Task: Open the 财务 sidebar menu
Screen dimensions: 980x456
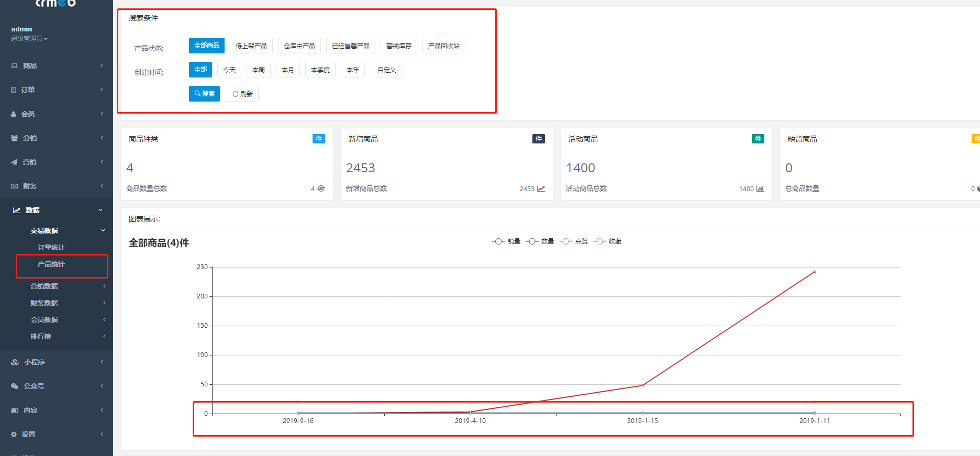Action: (x=57, y=186)
